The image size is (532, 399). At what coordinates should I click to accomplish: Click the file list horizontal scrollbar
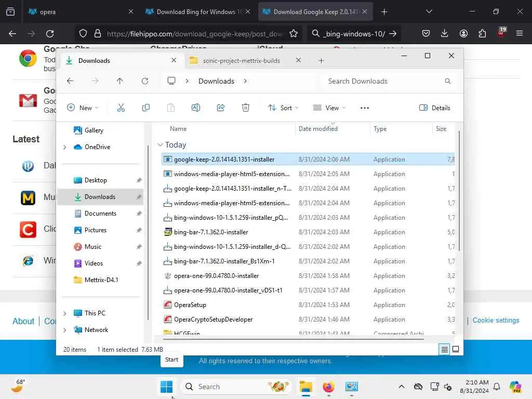pyautogui.click(x=293, y=339)
